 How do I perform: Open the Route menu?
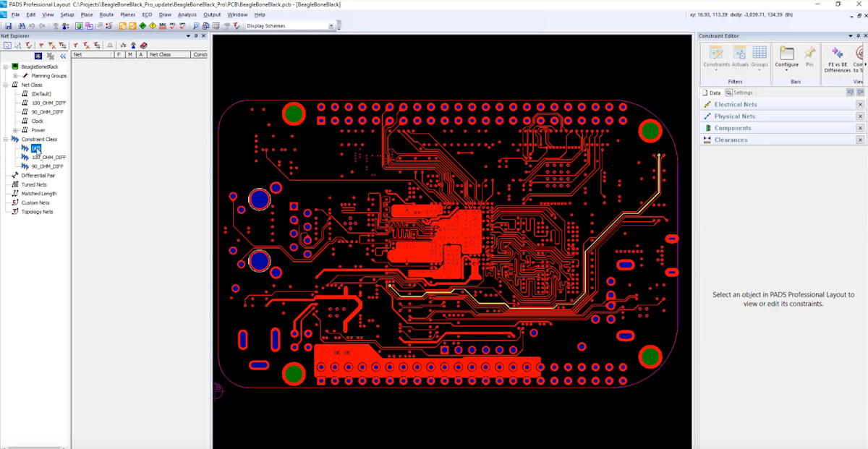click(x=106, y=14)
